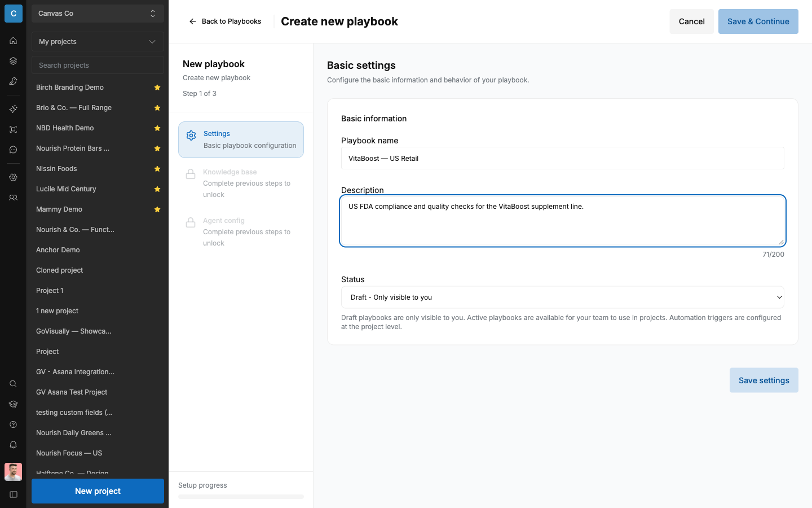Click the bird-shaped sidebar icon
The width and height of the screenshot is (812, 508).
(13, 81)
